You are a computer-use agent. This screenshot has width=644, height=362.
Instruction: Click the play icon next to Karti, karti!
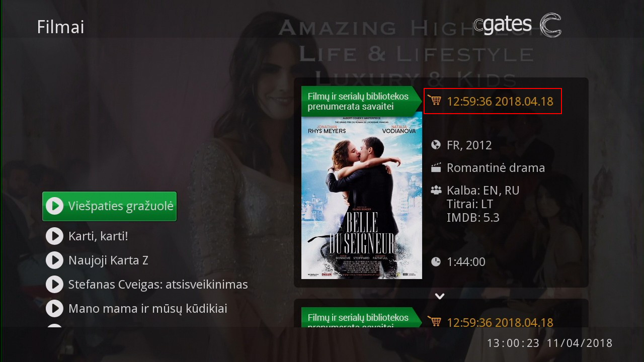(54, 236)
